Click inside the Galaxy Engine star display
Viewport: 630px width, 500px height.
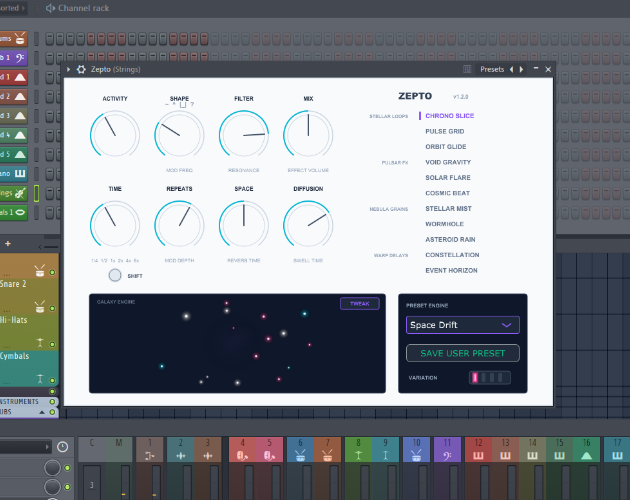[x=237, y=344]
